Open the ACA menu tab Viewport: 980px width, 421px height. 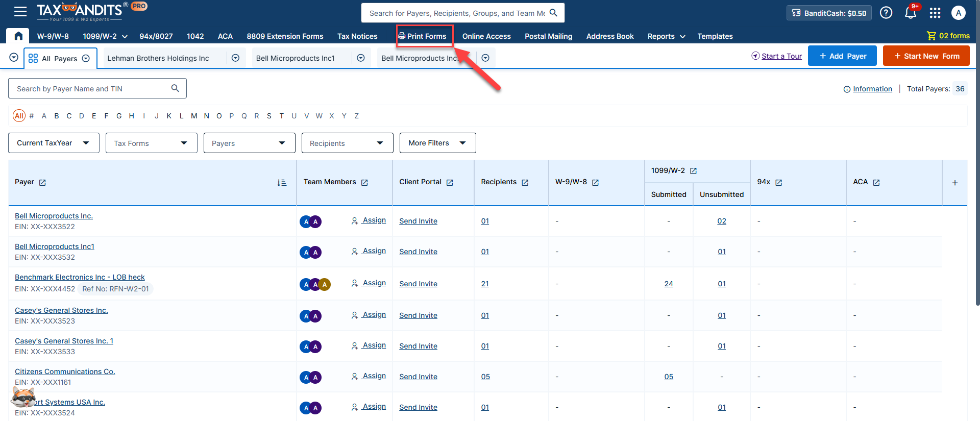click(225, 36)
